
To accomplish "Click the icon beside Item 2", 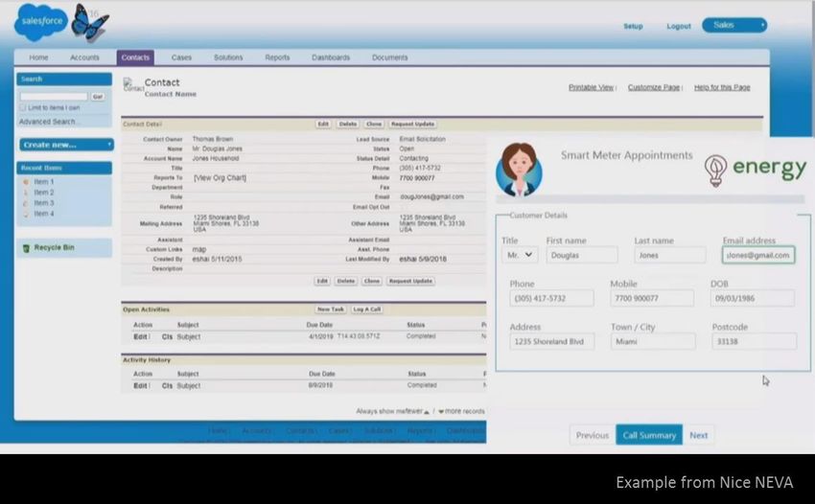I will [26, 193].
